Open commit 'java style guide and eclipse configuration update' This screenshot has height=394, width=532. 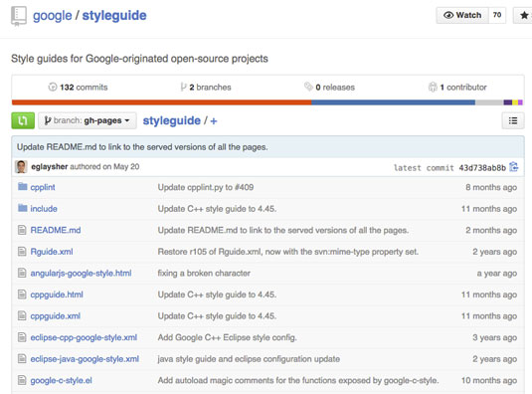(x=249, y=359)
